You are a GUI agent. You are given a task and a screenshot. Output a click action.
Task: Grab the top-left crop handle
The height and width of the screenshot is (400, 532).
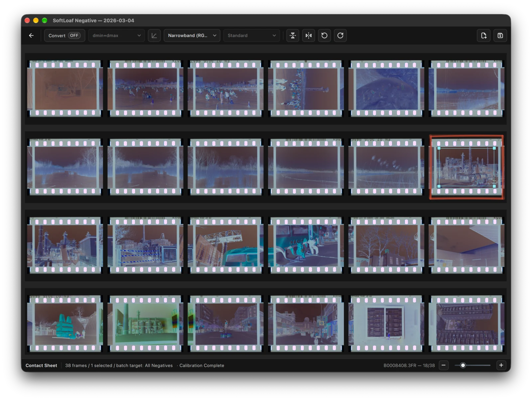(x=439, y=148)
